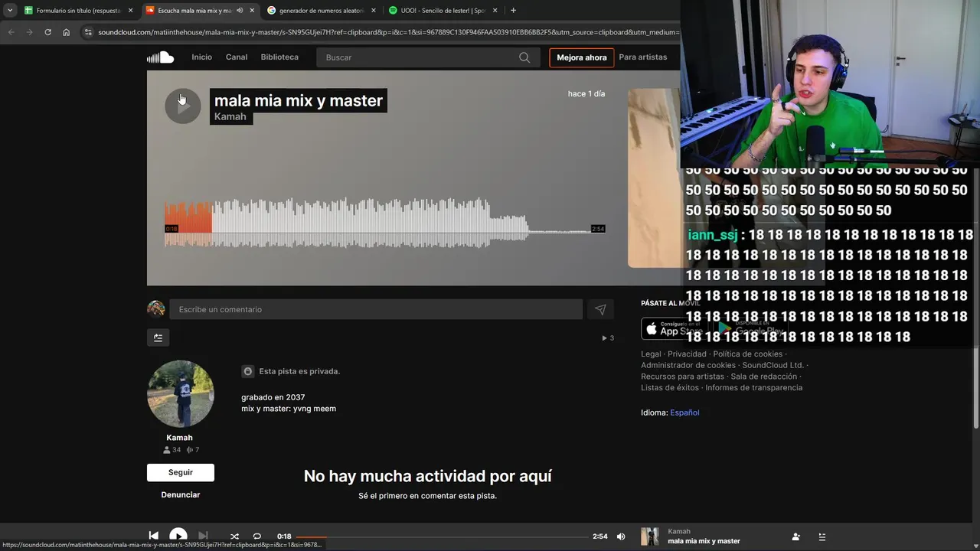Play the track with the big play button
The image size is (980, 551).
tap(183, 106)
